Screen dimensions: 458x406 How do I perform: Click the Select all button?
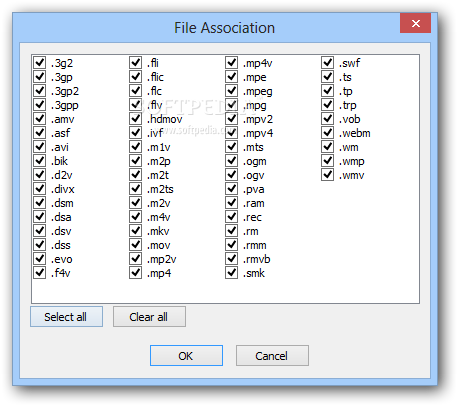coord(66,317)
